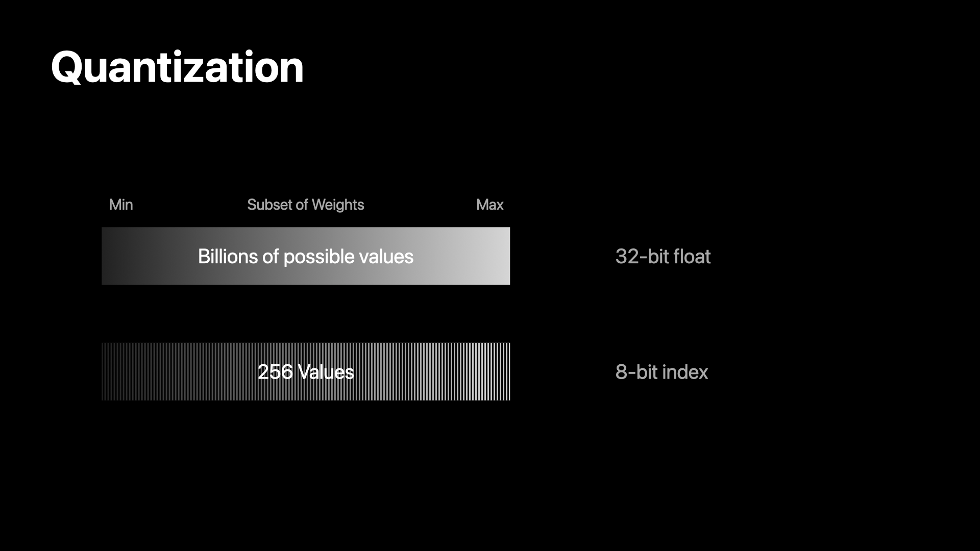
Task: Click the word of in Subset of Weights
Action: [302, 205]
